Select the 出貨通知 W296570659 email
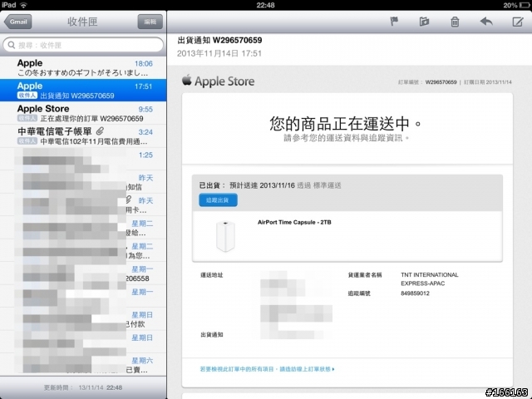The height and width of the screenshot is (399, 532). 83,91
